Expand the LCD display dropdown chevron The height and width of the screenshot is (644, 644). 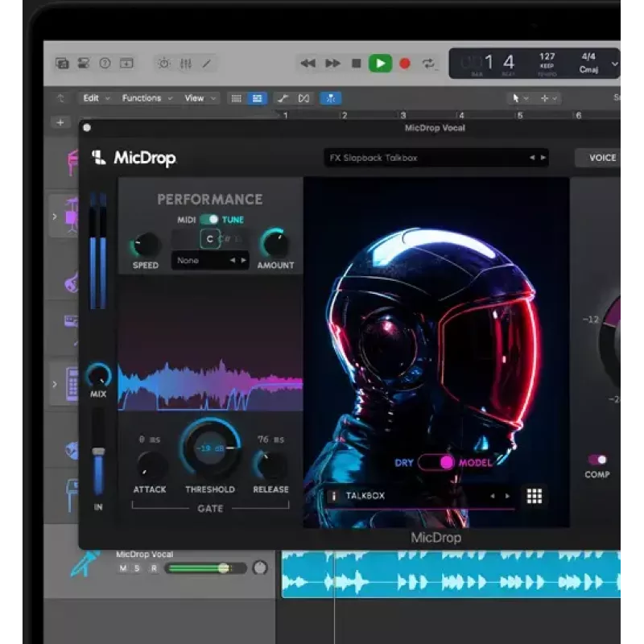click(614, 64)
